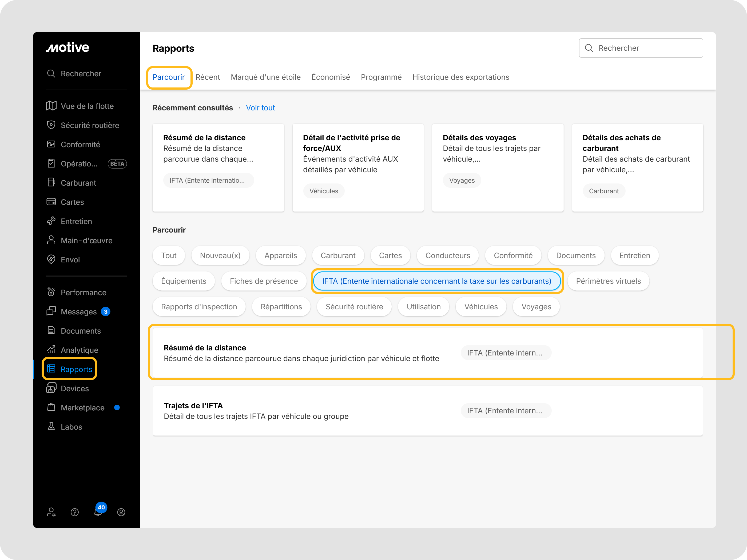Click the Conformité icon in sidebar

pyautogui.click(x=51, y=145)
